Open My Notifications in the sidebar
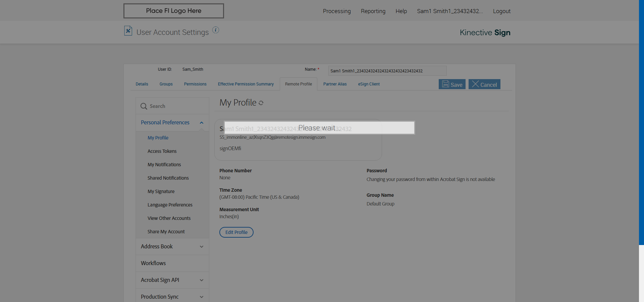 click(x=164, y=165)
